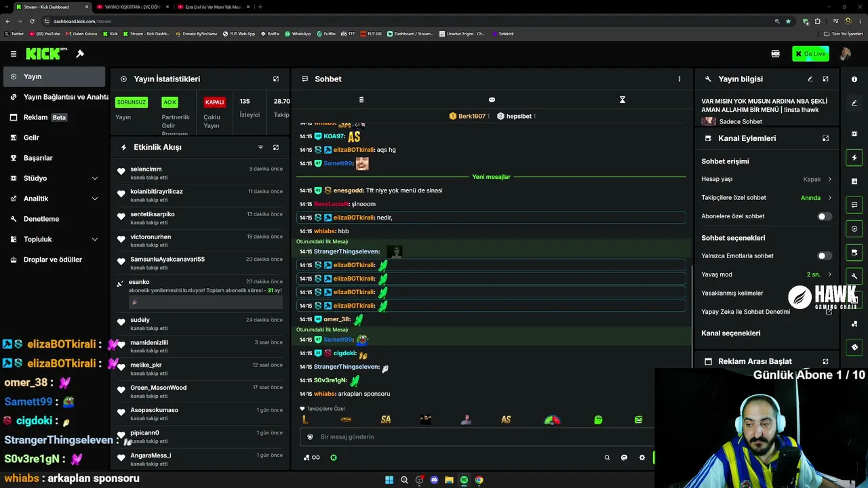Click the lightning bolt icon in right rail
Image resolution: width=868 pixels, height=488 pixels.
(x=854, y=158)
